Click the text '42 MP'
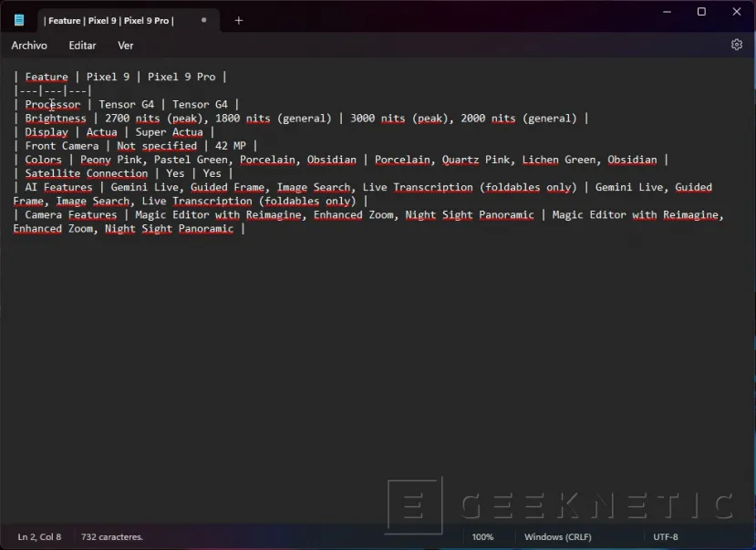 coord(231,146)
